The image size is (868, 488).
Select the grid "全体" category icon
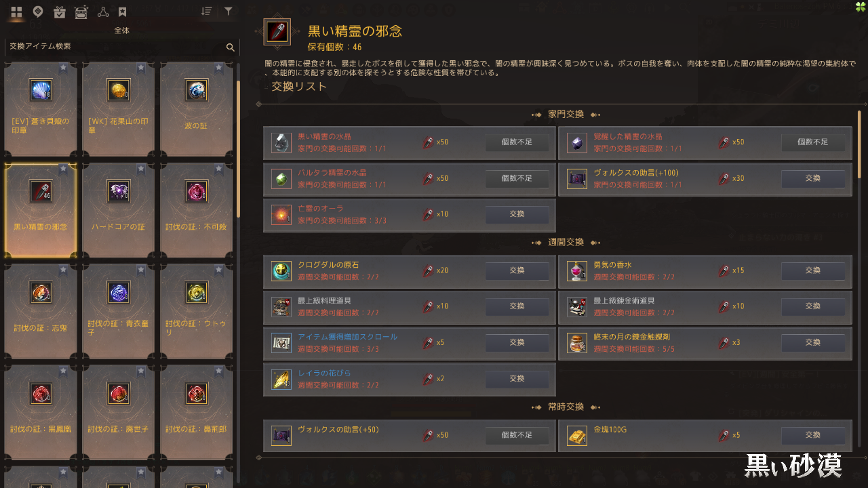coord(17,12)
